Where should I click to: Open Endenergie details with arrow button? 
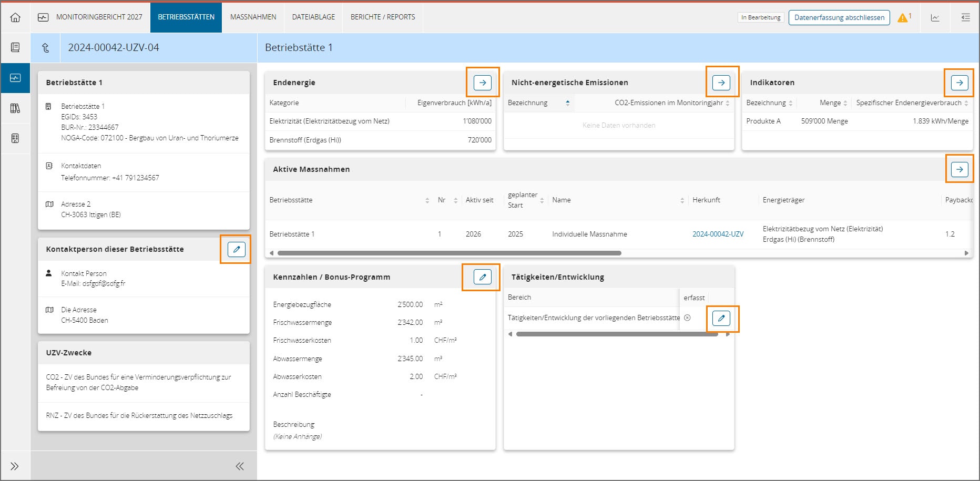point(482,83)
